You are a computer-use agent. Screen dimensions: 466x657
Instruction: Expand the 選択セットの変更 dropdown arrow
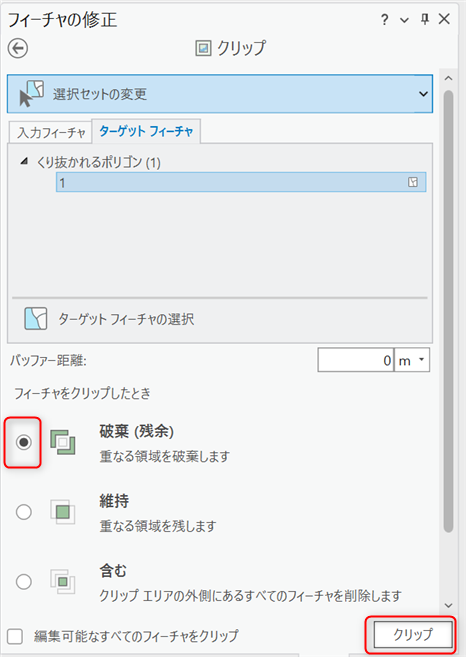[423, 94]
